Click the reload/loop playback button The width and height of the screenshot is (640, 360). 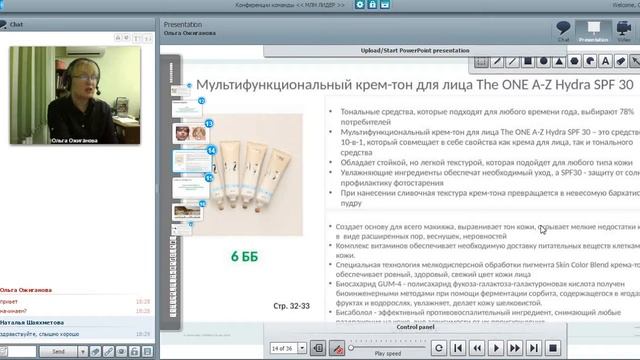439,348
